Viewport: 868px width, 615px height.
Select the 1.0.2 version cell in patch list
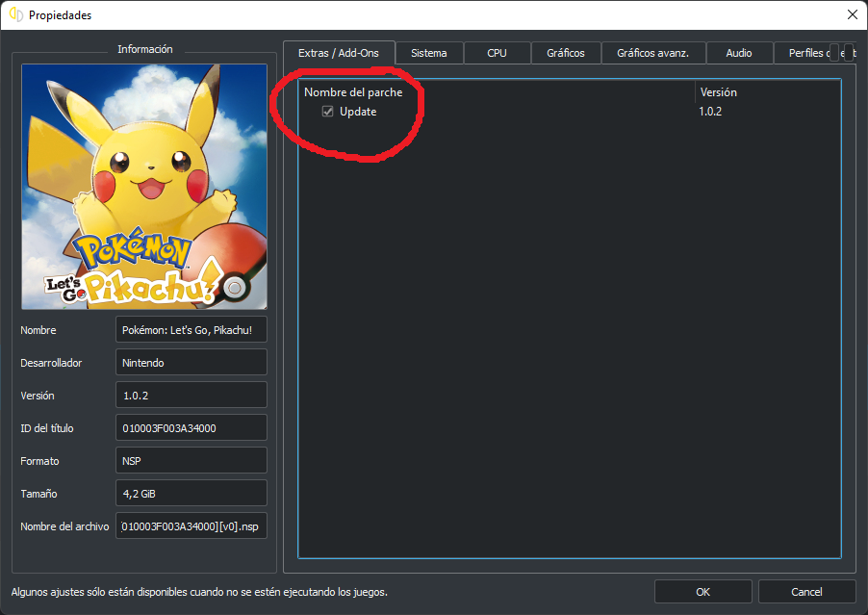point(711,112)
